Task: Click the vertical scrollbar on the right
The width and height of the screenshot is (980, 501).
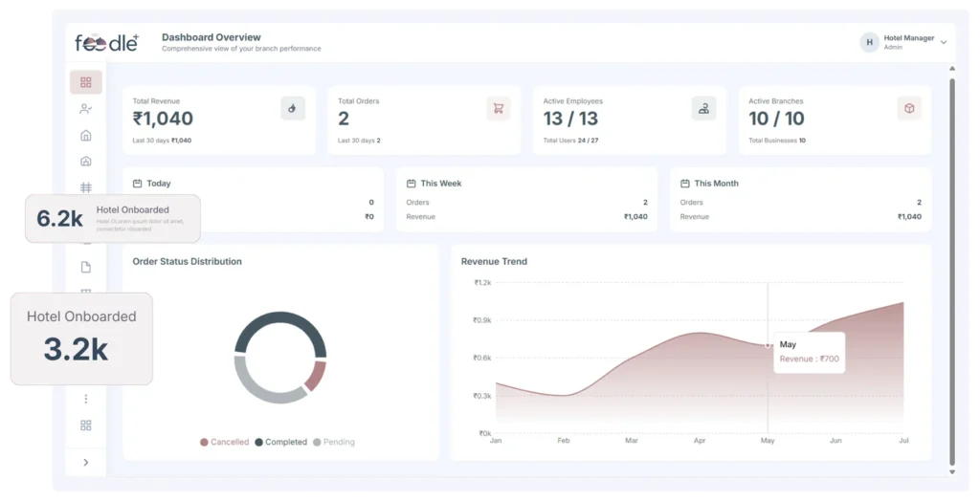Action: 951,268
